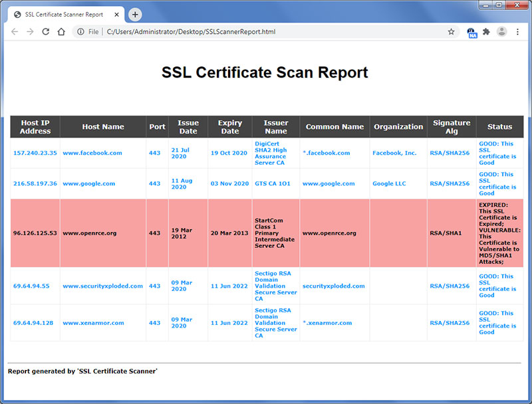Click IP address 69.64.94.55
The height and width of the screenshot is (404, 532).
pos(31,286)
